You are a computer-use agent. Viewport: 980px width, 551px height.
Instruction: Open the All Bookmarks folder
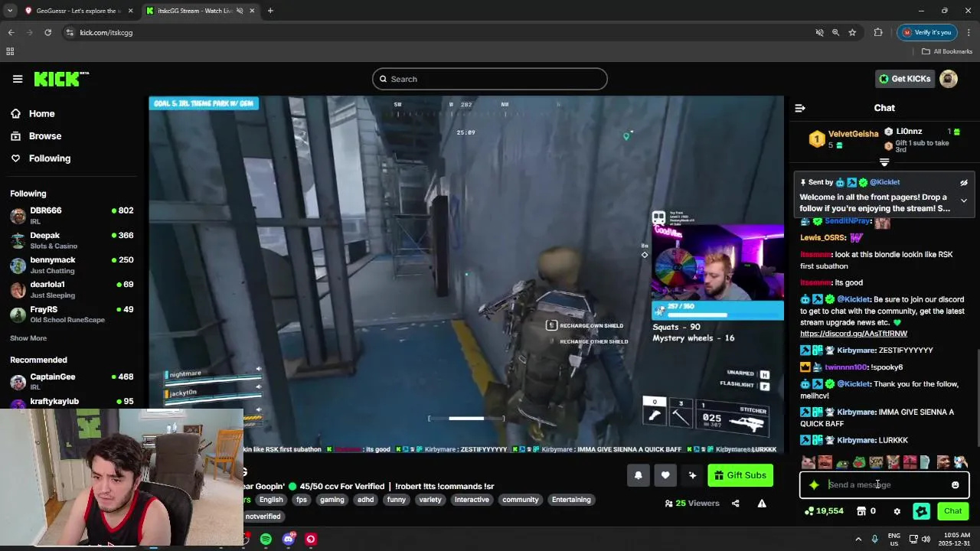coord(947,51)
